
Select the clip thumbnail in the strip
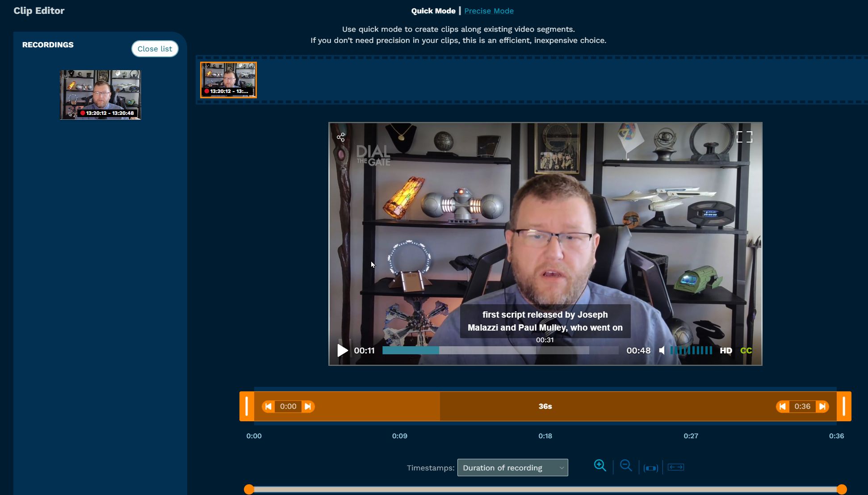coord(228,80)
